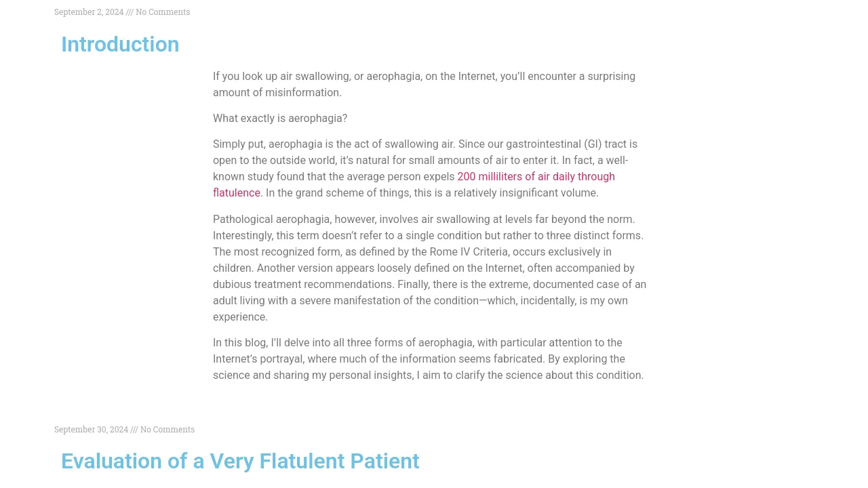The height and width of the screenshot is (488, 868).
Task: Click the line What exactly is aerophagia?
Action: tap(280, 119)
